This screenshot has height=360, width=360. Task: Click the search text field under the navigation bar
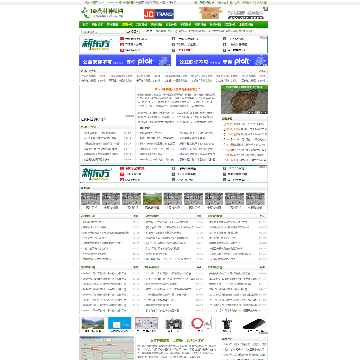[103, 32]
